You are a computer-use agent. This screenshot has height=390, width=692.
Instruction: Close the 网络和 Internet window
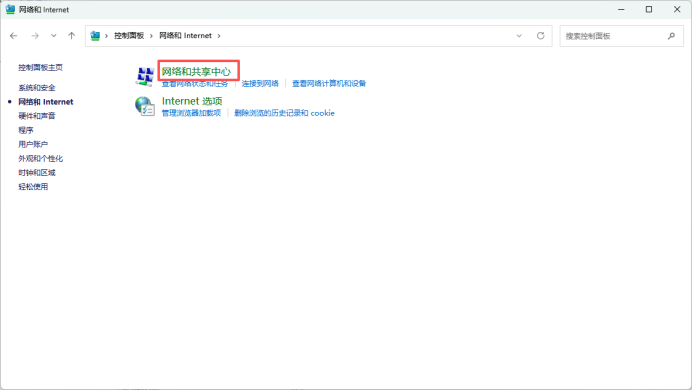pyautogui.click(x=677, y=9)
